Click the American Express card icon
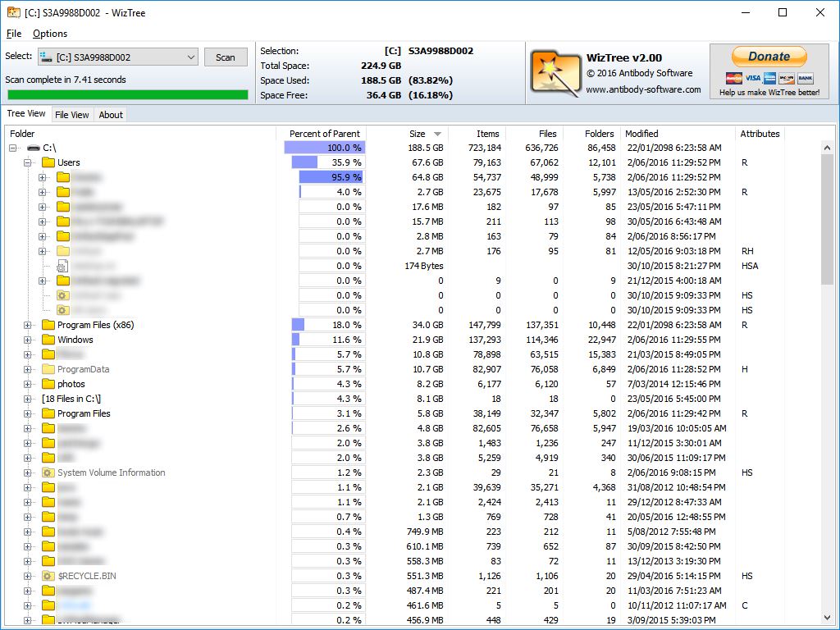This screenshot has width=840, height=630. coord(769,78)
